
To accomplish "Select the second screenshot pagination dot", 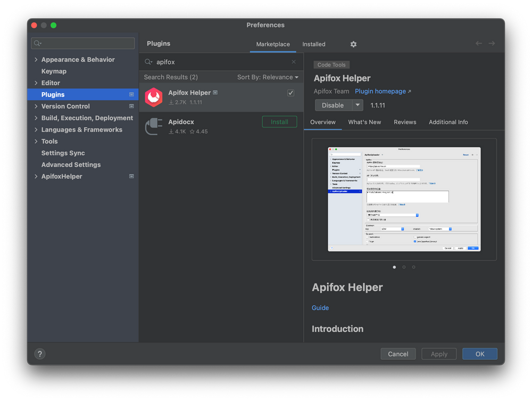I will coord(404,267).
